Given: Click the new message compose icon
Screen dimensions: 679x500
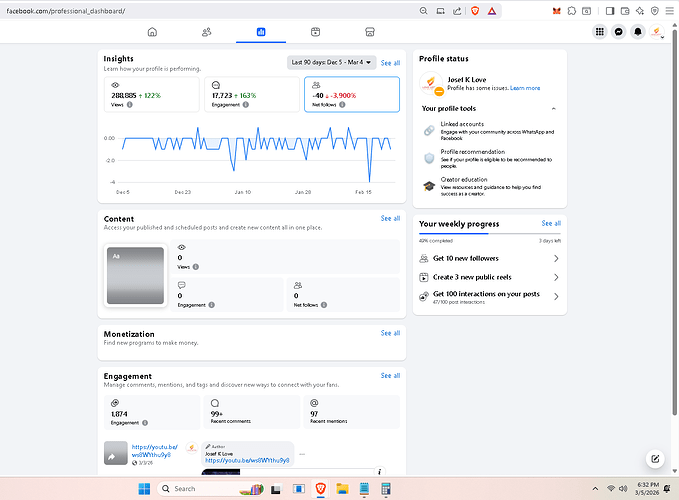Looking at the screenshot, I should click(x=654, y=459).
